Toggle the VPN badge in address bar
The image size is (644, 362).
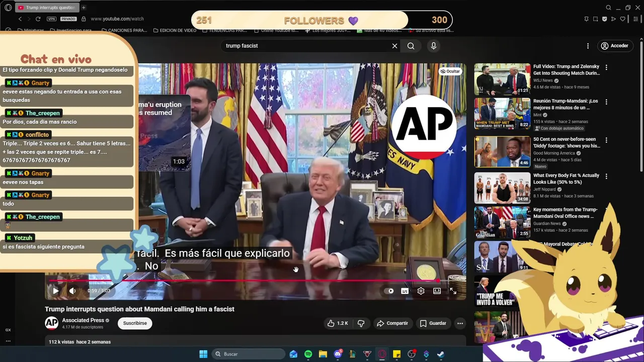[x=51, y=19]
